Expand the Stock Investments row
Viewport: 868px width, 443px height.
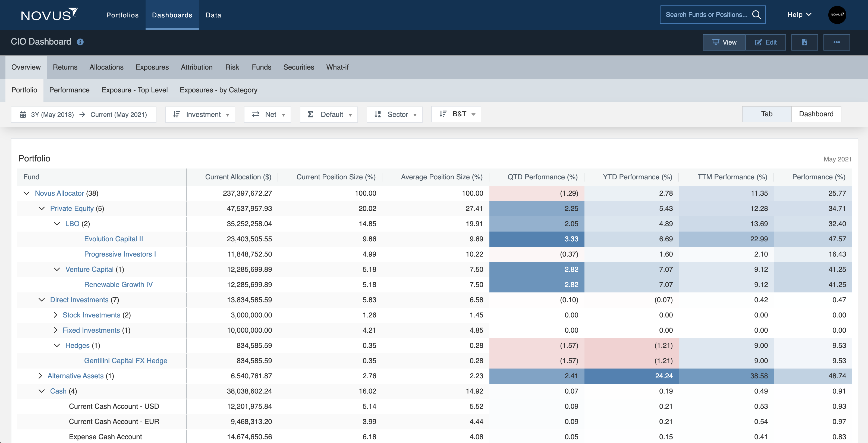[56, 314]
